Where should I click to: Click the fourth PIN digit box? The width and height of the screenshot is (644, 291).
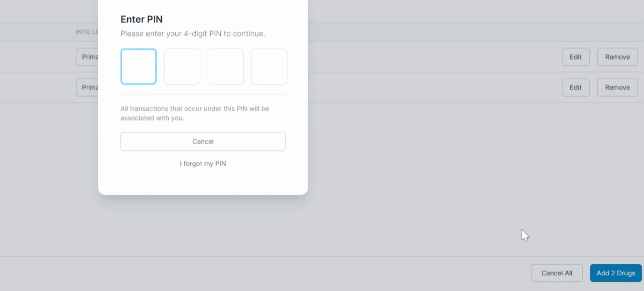pos(269,66)
